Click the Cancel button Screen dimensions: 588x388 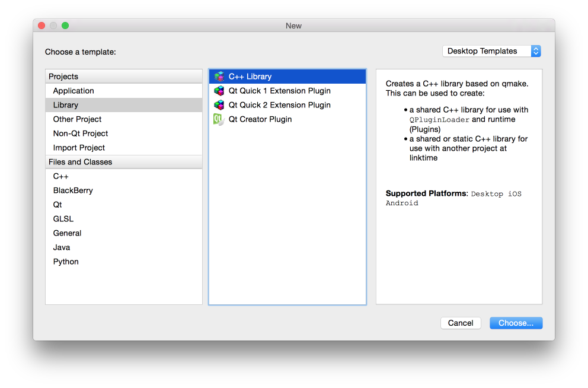(461, 323)
